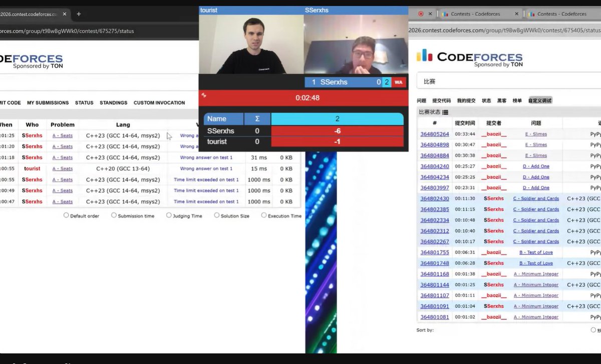Open __baozii__ profile in row 364803997

coord(494,188)
